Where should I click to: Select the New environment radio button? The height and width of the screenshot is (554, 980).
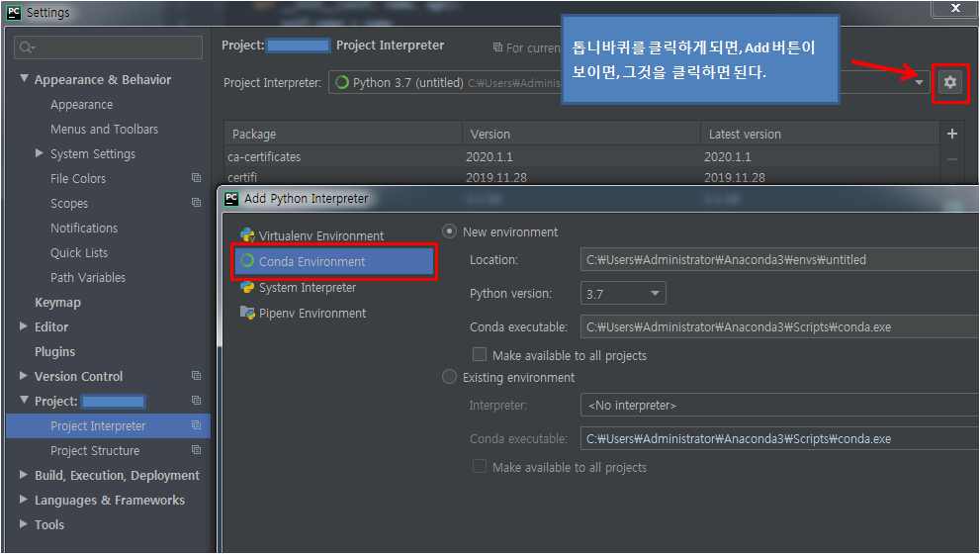coord(449,231)
